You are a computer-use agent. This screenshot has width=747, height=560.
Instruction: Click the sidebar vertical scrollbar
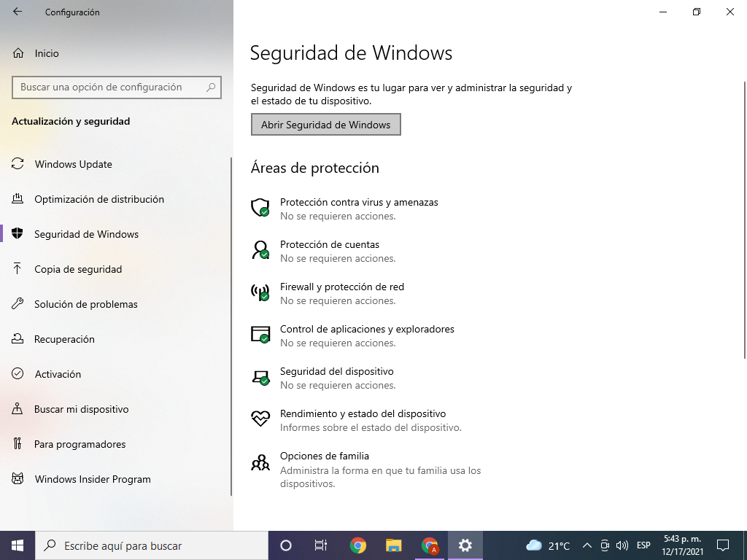(x=231, y=327)
